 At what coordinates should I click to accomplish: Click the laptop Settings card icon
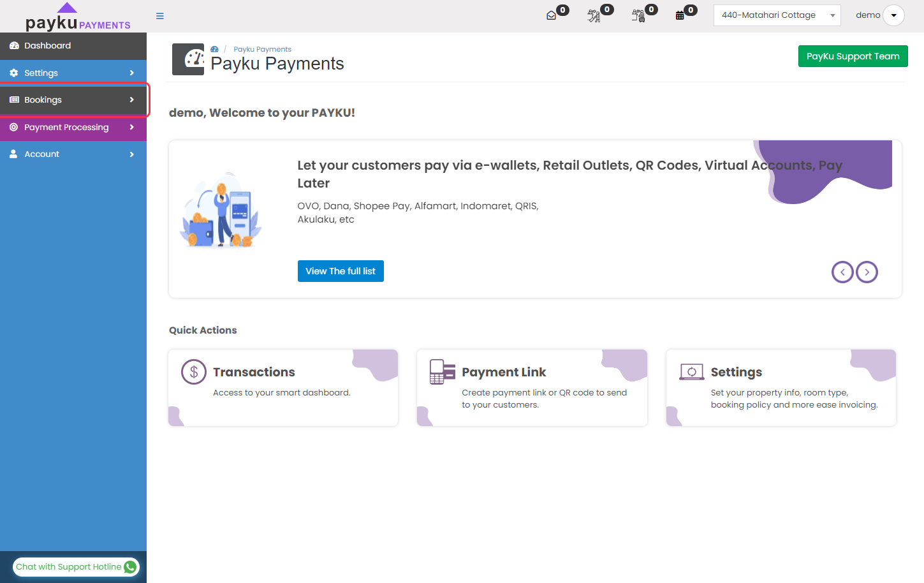pos(691,372)
